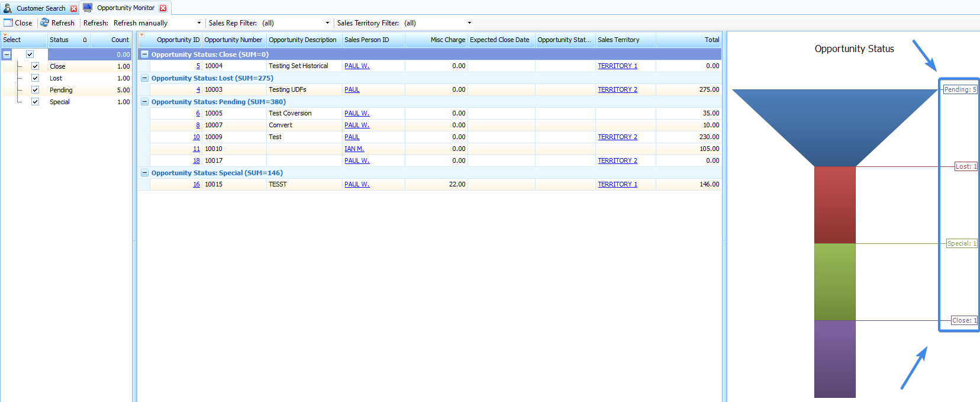The width and height of the screenshot is (980, 402).
Task: Collapse the status tree root node
Action: click(7, 54)
